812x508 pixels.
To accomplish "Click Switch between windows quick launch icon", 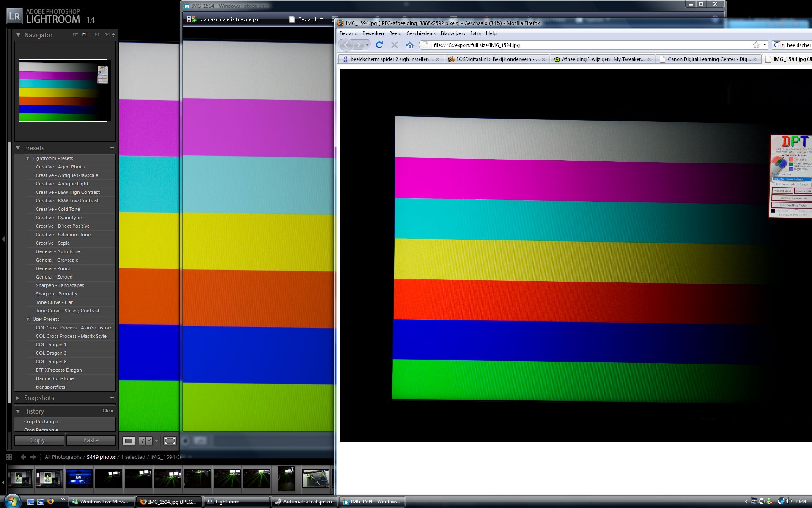I will tap(41, 502).
